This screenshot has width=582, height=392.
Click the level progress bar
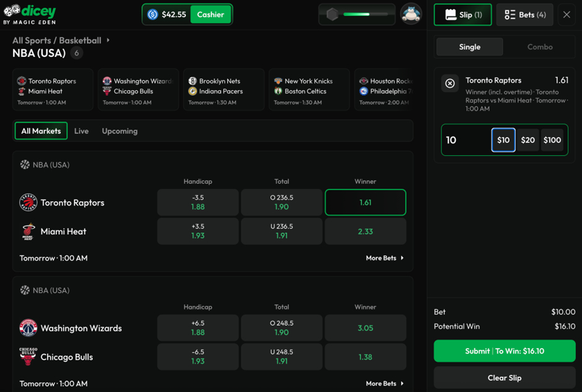point(365,14)
